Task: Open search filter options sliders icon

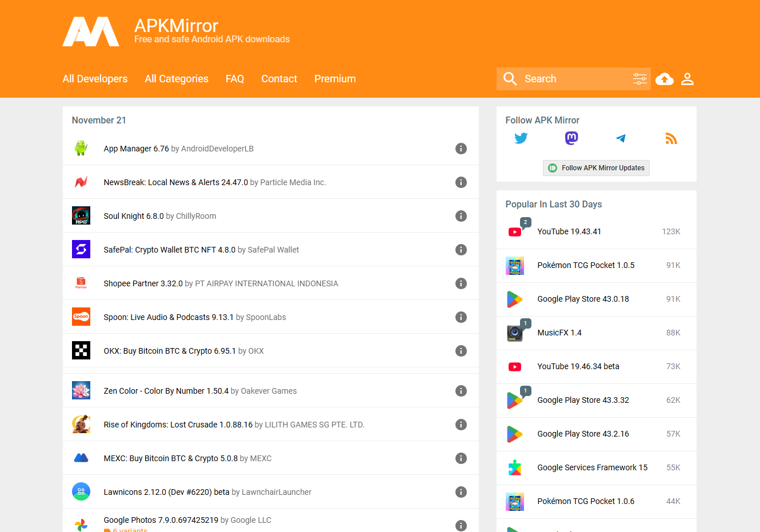Action: coord(640,79)
